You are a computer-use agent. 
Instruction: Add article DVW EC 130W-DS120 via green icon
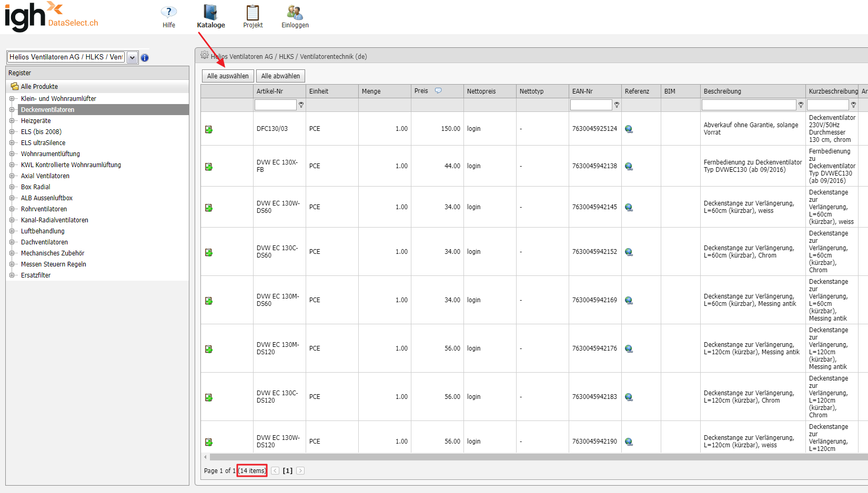209,442
